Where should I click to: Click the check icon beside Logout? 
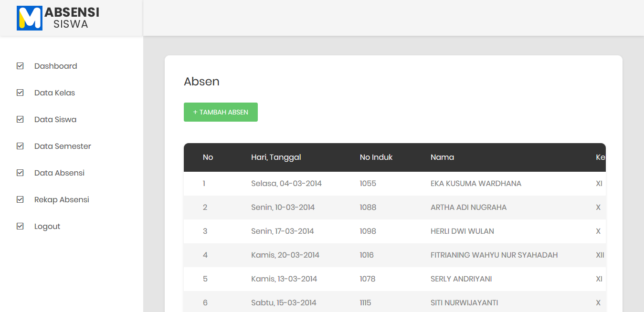click(20, 226)
